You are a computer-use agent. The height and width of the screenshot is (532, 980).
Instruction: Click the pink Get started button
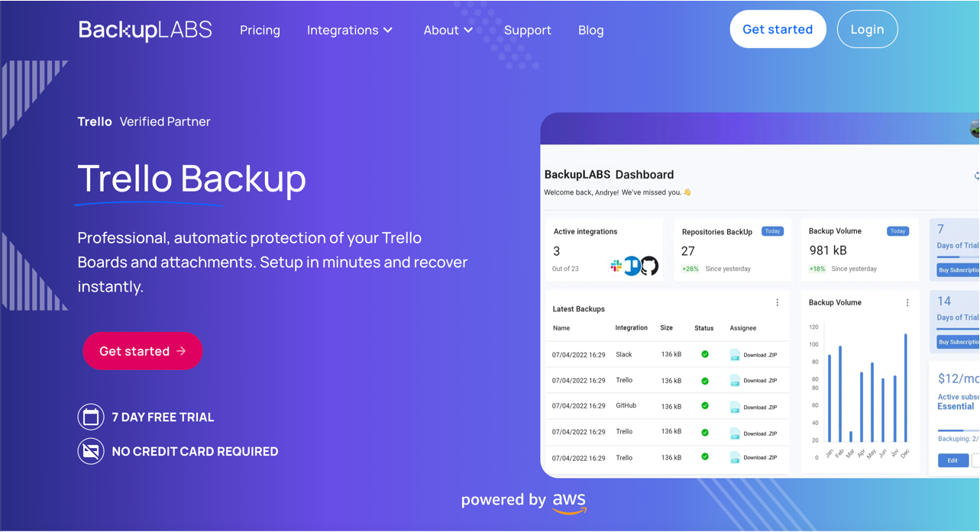(x=142, y=351)
